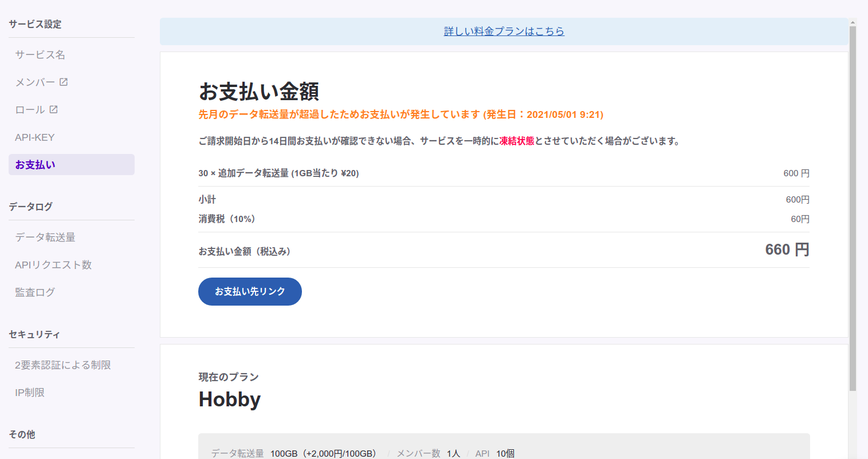868x459 pixels.
Task: Click the scrollbar up arrow
Action: pyautogui.click(x=853, y=23)
